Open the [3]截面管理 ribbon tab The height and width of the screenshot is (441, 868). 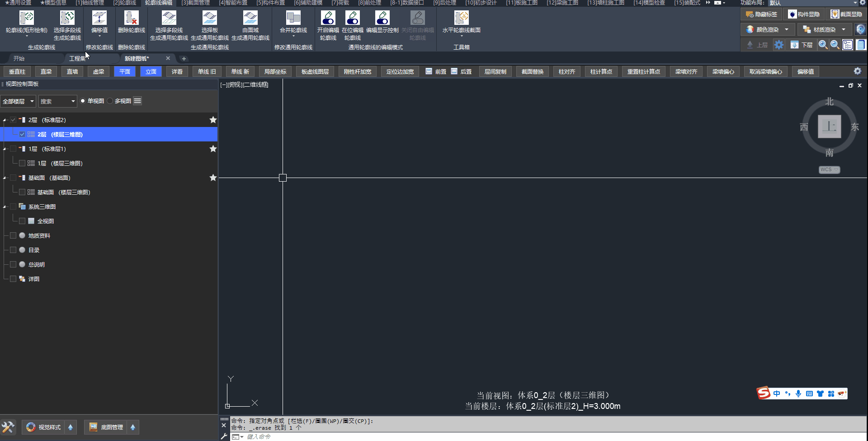pyautogui.click(x=195, y=3)
